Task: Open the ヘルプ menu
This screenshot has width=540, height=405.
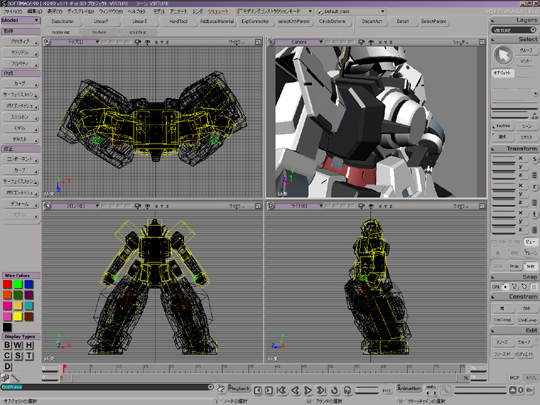Action: [136, 11]
